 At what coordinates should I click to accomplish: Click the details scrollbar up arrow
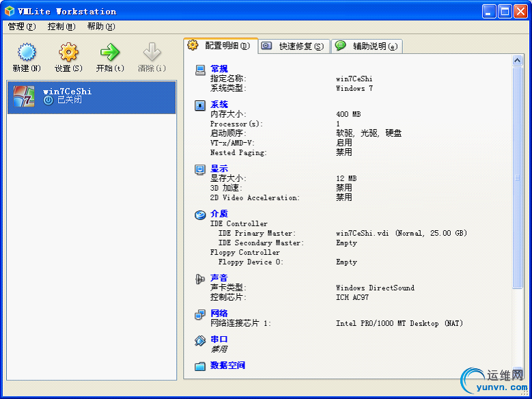(517, 60)
